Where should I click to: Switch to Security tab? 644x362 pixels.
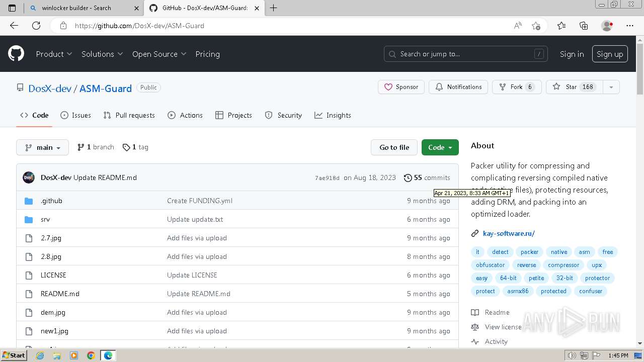point(283,115)
